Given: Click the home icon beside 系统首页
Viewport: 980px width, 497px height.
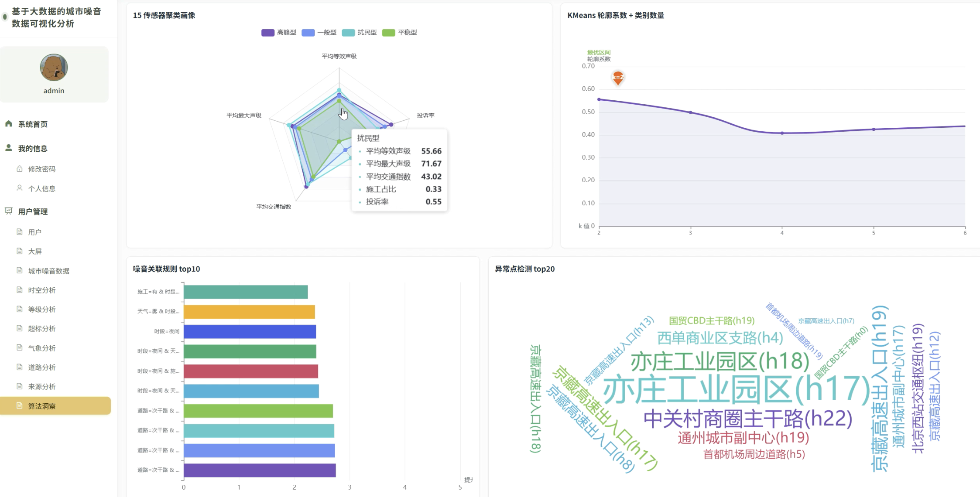Looking at the screenshot, I should 9,124.
